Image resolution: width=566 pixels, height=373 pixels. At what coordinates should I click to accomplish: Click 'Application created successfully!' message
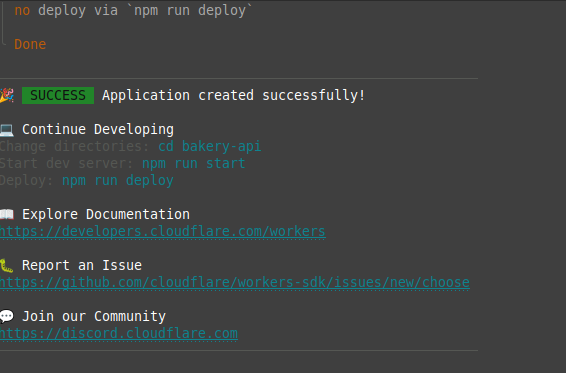click(234, 95)
